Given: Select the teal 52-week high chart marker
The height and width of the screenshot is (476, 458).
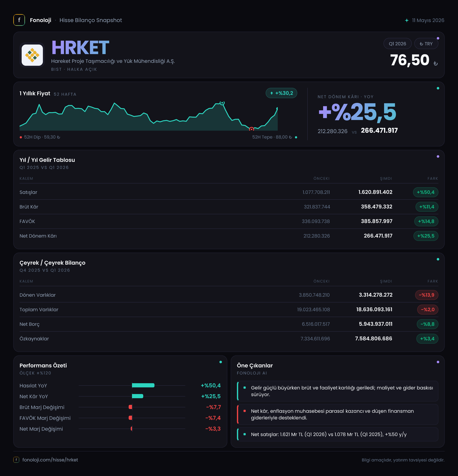Looking at the screenshot, I should point(222,103).
